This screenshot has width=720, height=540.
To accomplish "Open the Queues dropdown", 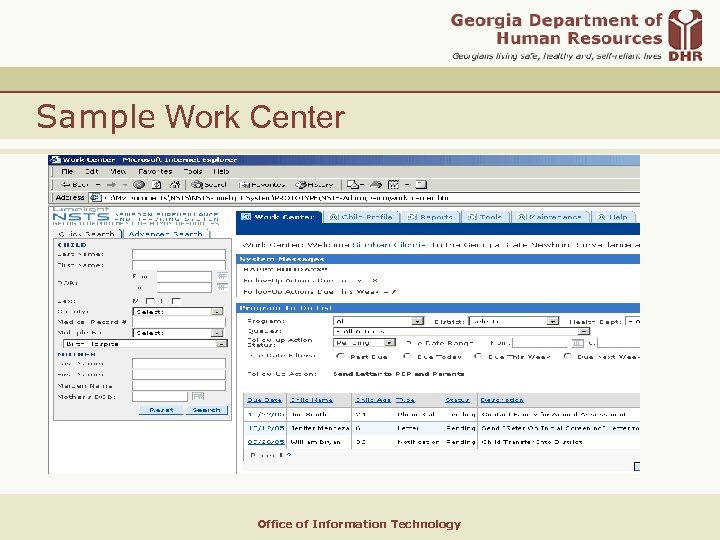I will [461, 331].
